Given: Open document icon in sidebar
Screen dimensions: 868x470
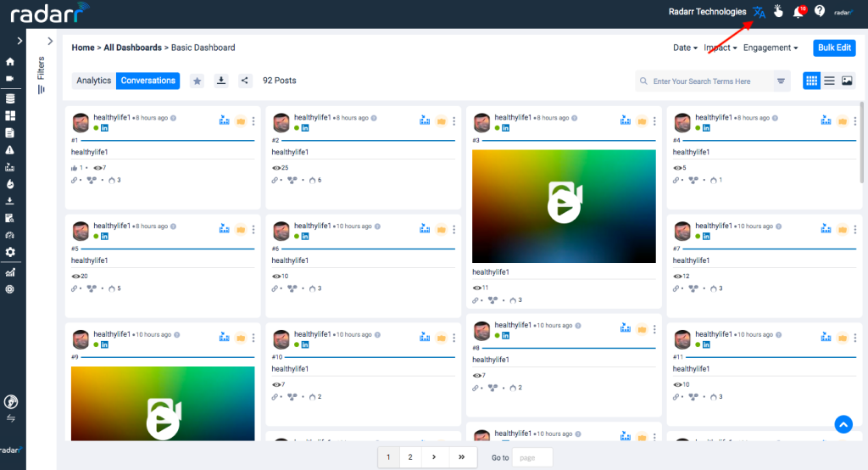Looking at the screenshot, I should point(10,133).
